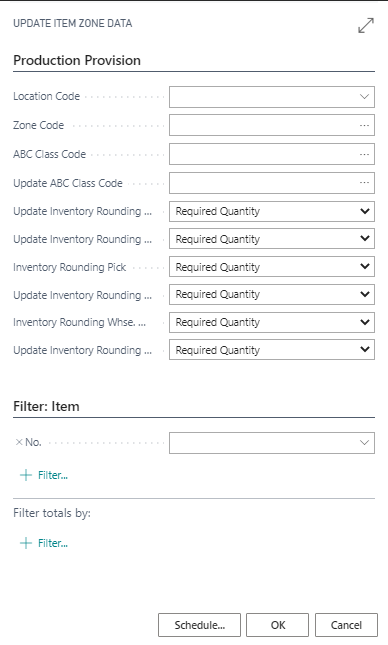This screenshot has width=388, height=645.
Task: Click the Zone Code input field
Action: 272,125
